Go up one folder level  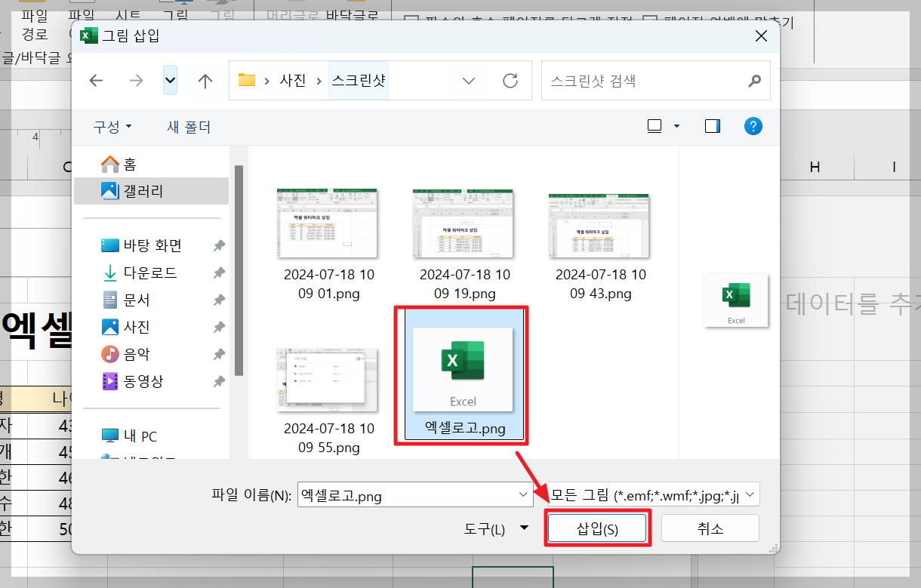(205, 80)
